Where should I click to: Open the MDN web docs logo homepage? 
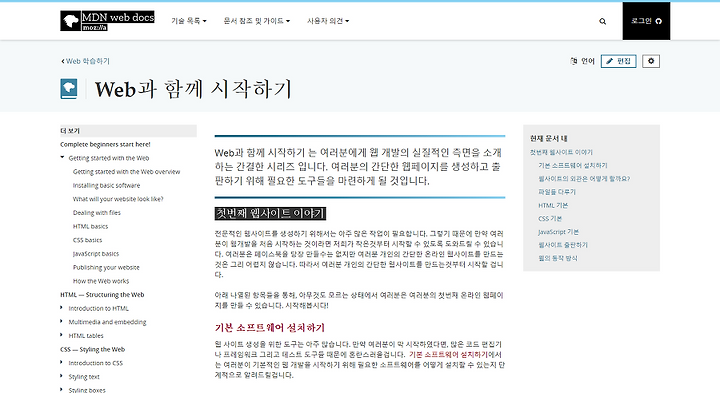(107, 21)
